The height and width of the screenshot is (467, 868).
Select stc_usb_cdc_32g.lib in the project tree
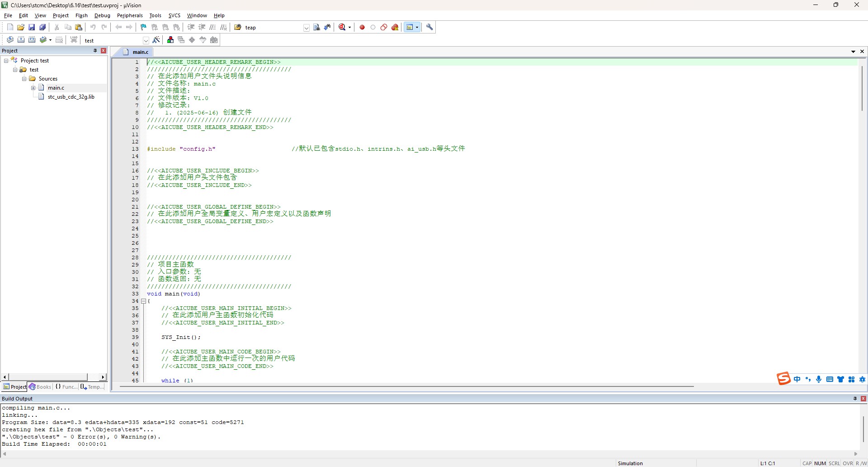(71, 97)
